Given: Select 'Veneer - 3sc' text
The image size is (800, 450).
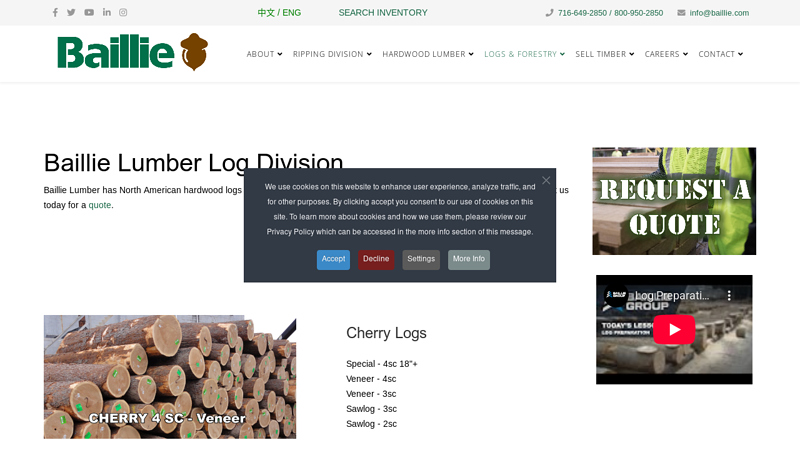Looking at the screenshot, I should (x=371, y=394).
